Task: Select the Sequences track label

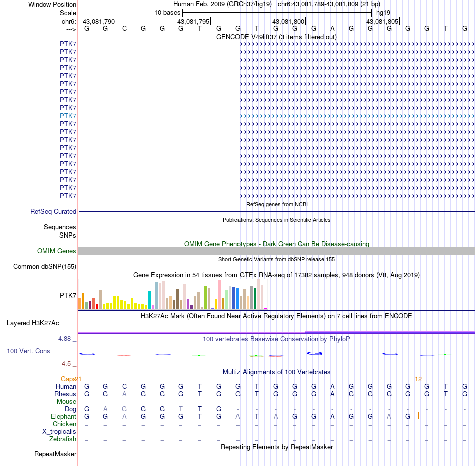Action: click(x=60, y=227)
